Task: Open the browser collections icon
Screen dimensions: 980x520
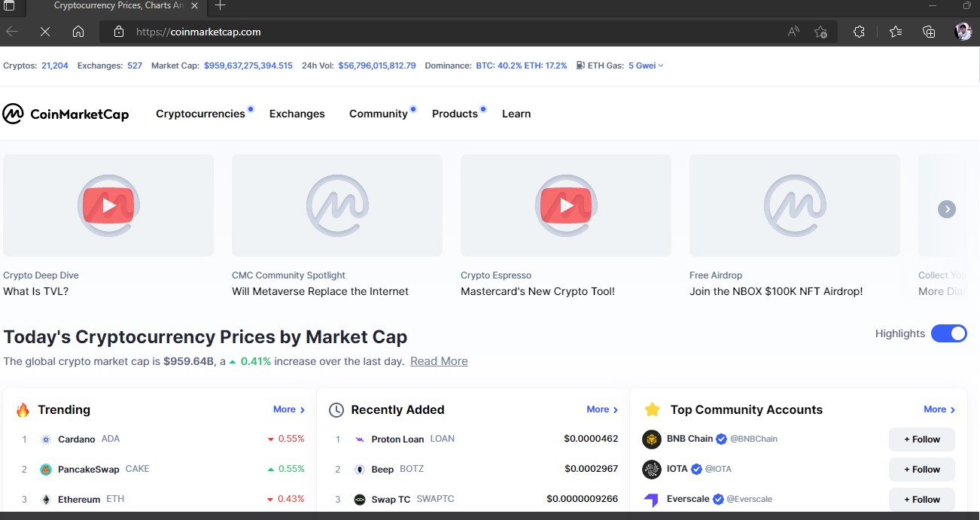Action: (x=929, y=32)
